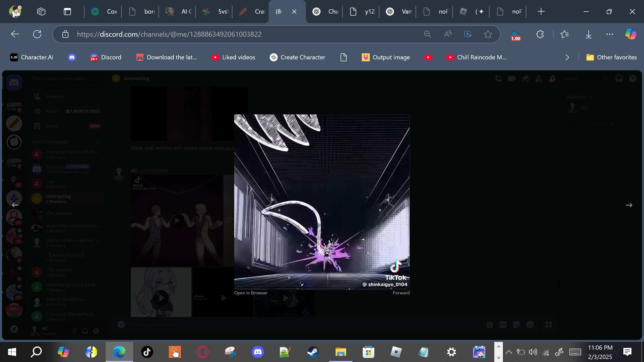The width and height of the screenshot is (644, 362).
Task: Open browser Workspaces icon
Action: [x=41, y=12]
